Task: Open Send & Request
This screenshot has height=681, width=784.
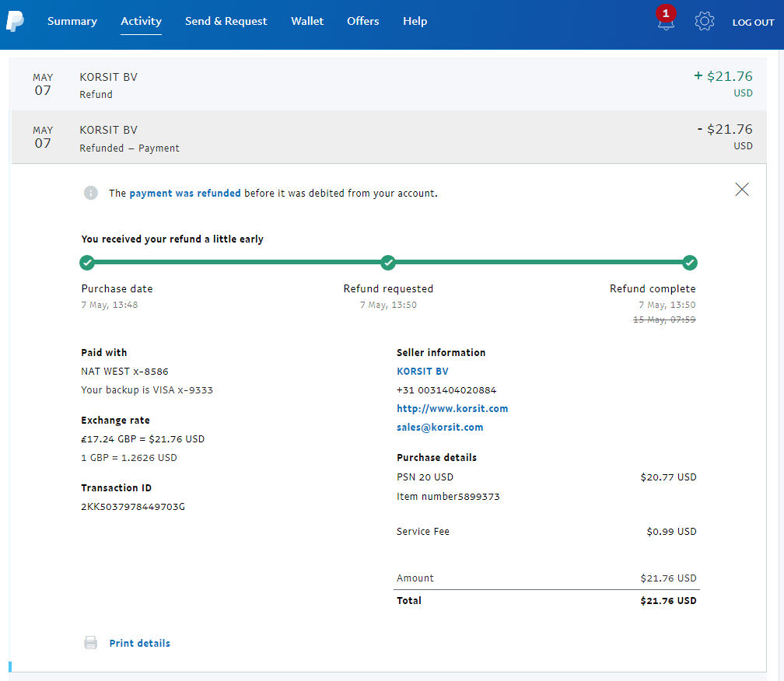Action: [x=226, y=21]
